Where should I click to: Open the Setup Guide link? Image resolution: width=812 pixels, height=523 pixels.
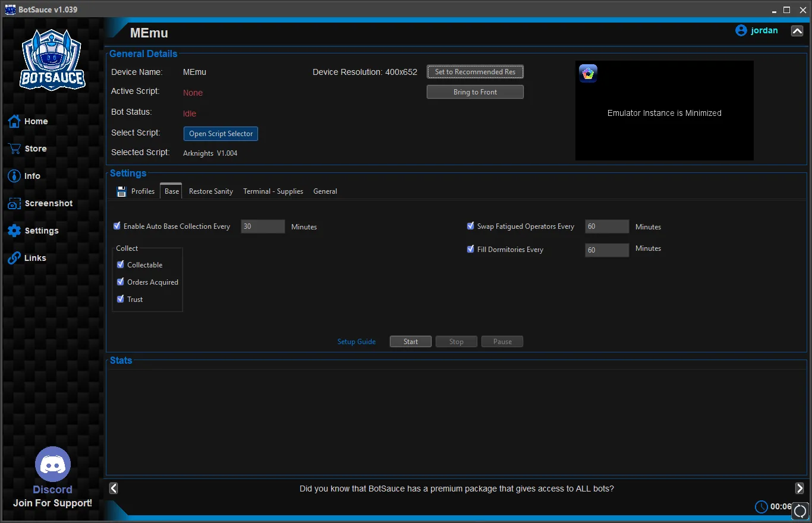click(x=357, y=342)
